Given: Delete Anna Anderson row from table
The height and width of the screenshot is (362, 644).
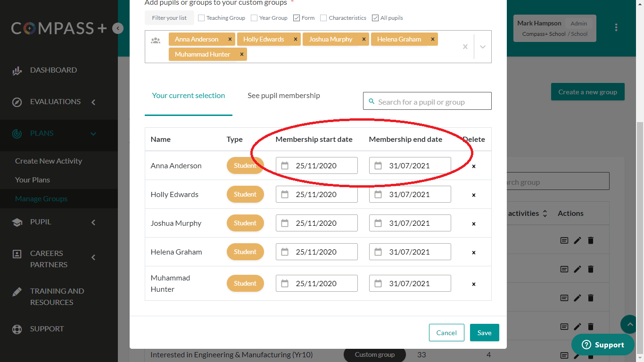Looking at the screenshot, I should point(474,166).
